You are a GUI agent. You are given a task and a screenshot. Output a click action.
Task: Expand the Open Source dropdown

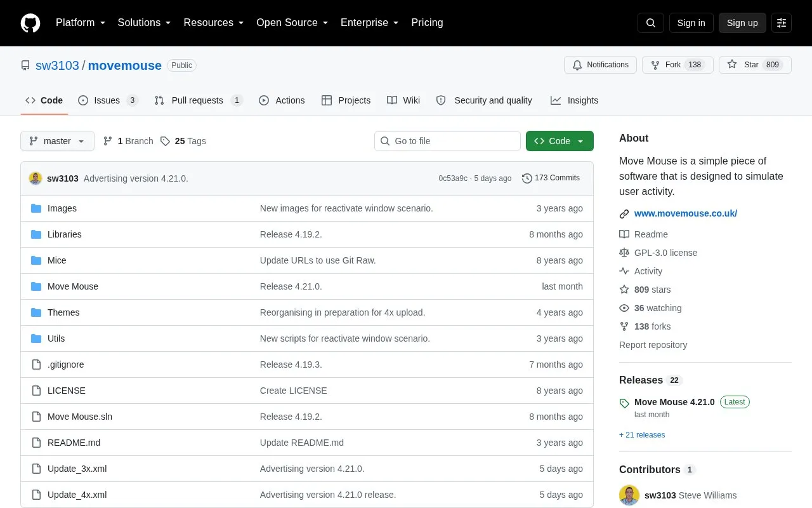292,23
